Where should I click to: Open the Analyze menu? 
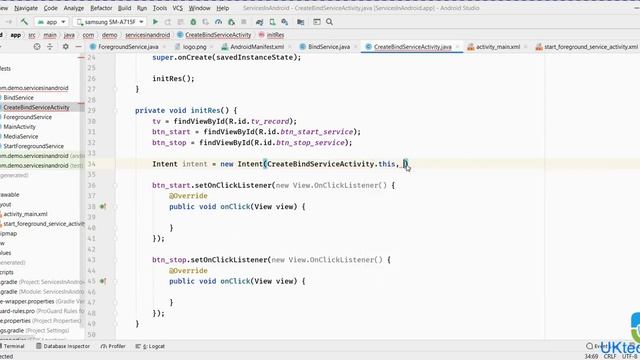click(x=74, y=8)
